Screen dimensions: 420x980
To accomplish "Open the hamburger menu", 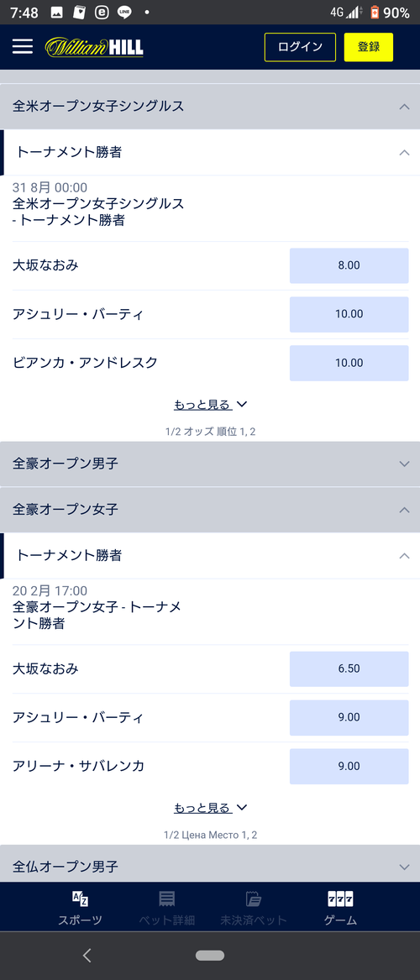I will tap(23, 47).
